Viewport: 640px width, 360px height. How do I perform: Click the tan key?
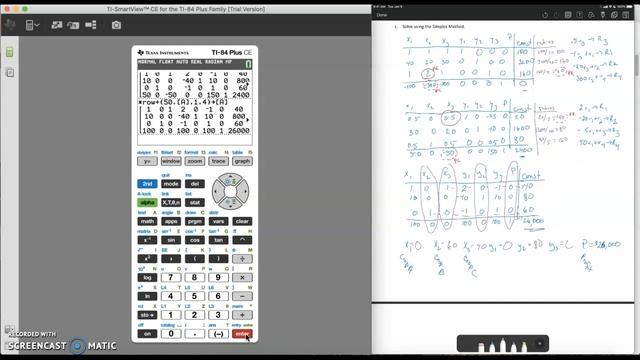218,240
